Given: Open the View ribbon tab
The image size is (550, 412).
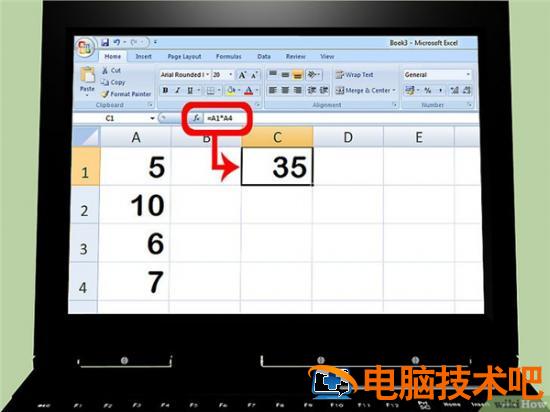Looking at the screenshot, I should click(x=327, y=56).
